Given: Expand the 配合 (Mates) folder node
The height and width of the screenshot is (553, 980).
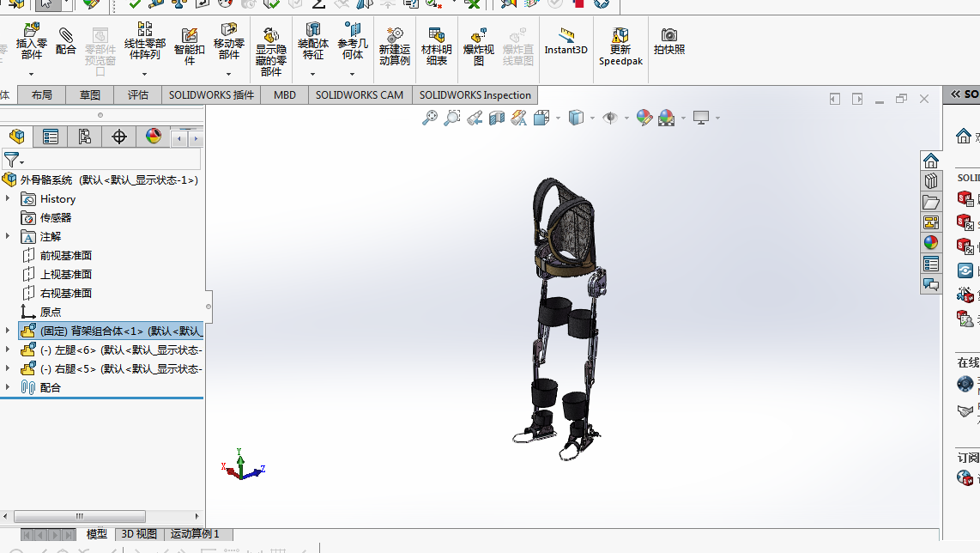Looking at the screenshot, I should (x=8, y=386).
